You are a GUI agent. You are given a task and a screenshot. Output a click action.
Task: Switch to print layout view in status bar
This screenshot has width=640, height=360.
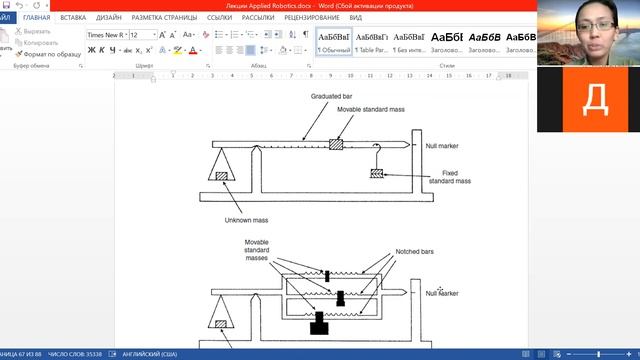(x=541, y=354)
